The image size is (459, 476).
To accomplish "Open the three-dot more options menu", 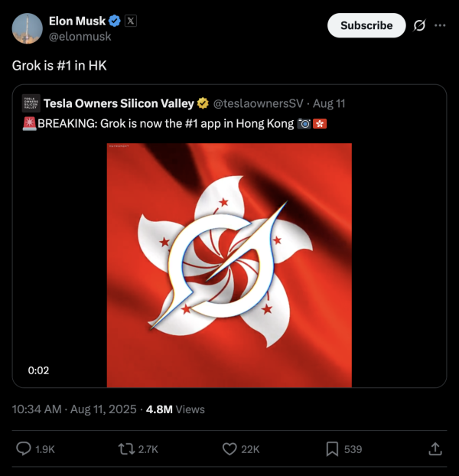I will [440, 25].
